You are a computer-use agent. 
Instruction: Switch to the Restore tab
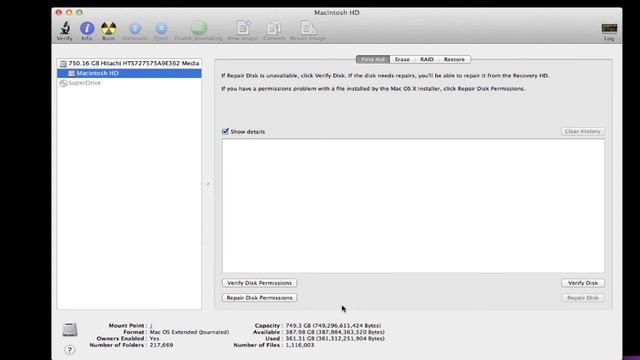[x=454, y=60]
